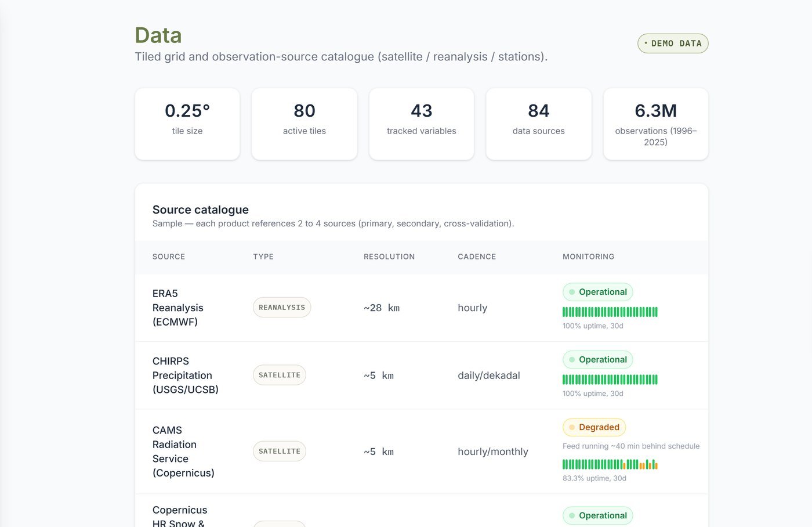Screen dimensions: 812x527
Task: Click the hourly cadence value for ERA5
Action: pyautogui.click(x=473, y=308)
